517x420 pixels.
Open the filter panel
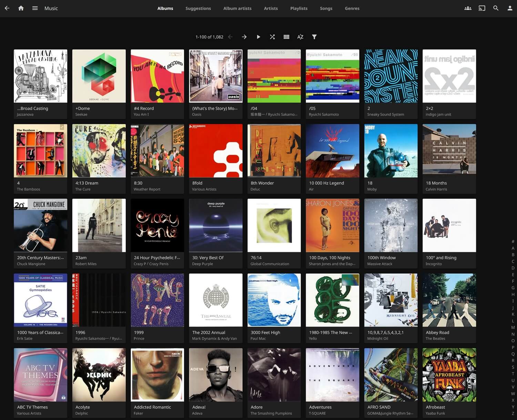click(314, 36)
